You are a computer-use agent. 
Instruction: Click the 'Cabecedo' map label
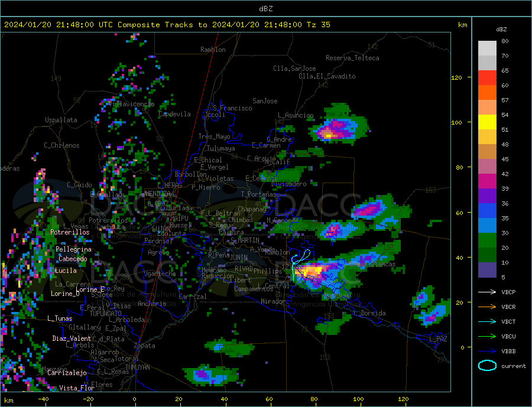[x=73, y=259]
